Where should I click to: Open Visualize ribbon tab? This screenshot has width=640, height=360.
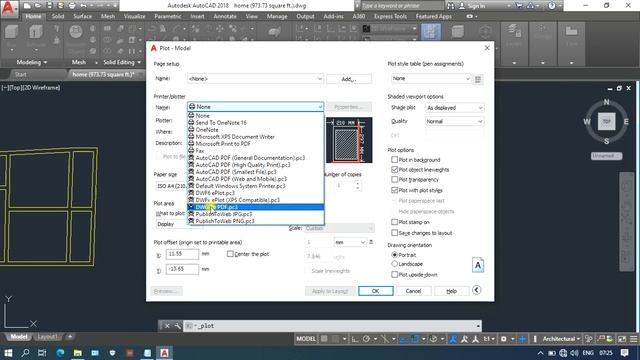pyautogui.click(x=134, y=16)
